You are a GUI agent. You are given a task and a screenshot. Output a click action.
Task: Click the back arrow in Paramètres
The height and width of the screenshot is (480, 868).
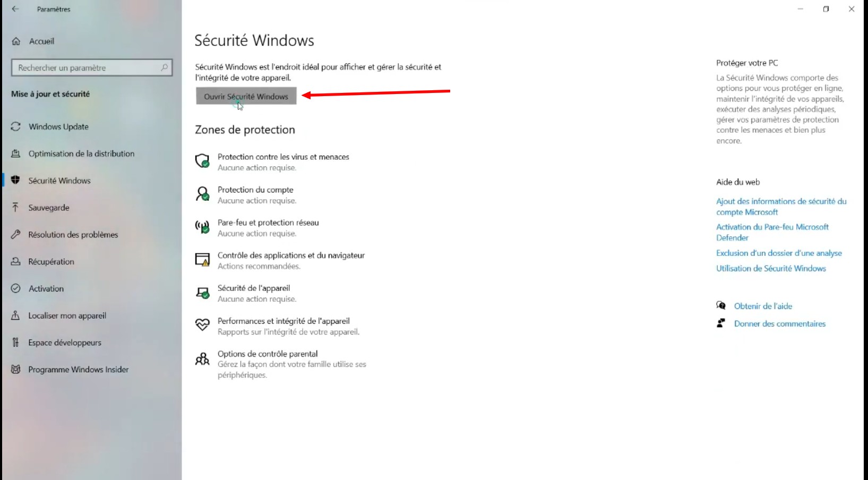point(15,9)
